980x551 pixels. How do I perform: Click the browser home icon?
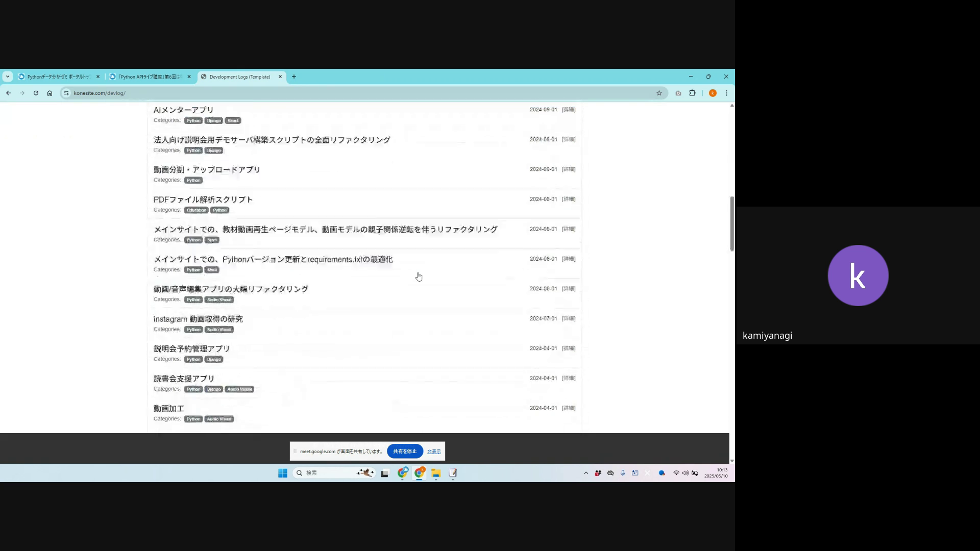(x=50, y=93)
